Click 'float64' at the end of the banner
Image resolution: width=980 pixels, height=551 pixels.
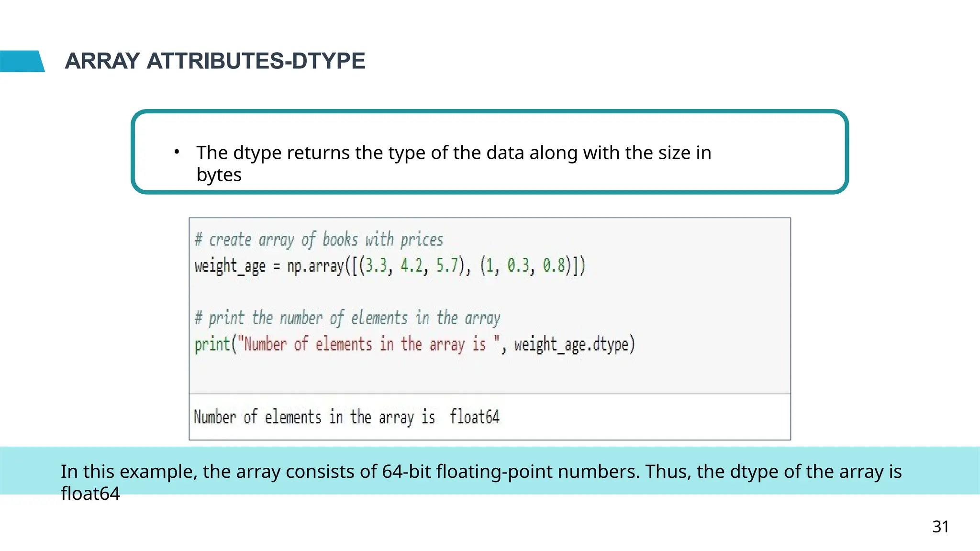click(x=90, y=494)
